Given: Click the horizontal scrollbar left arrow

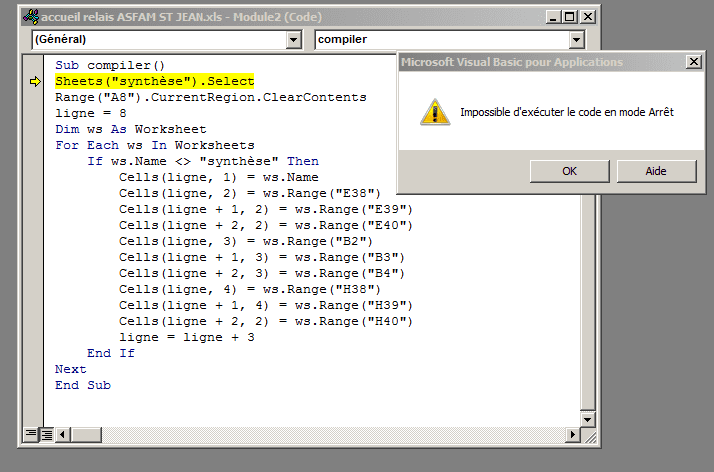Looking at the screenshot, I should tap(63, 434).
